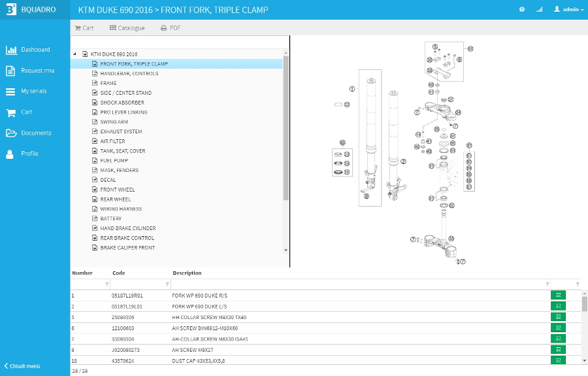Click parts table scrollbar down arrow
The image size is (588, 376).
[584, 361]
